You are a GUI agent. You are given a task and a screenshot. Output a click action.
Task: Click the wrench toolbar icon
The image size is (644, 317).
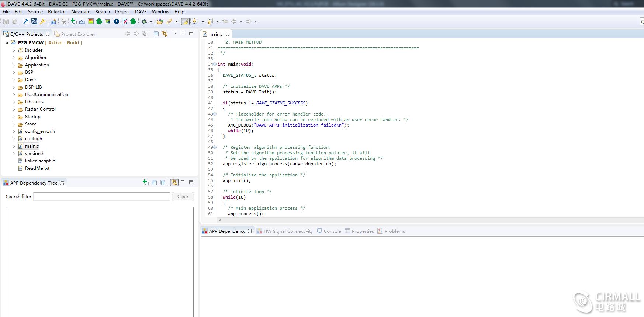tap(43, 21)
